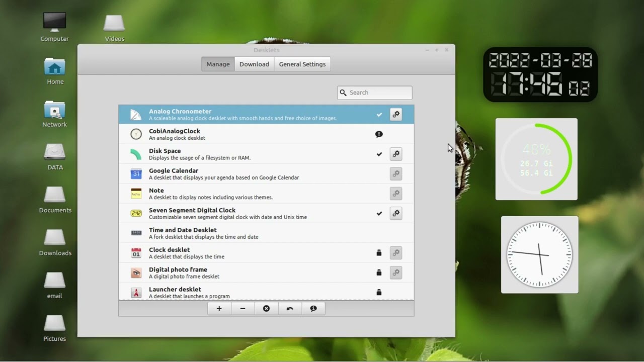Click the disk space 48% desklet
Image resolution: width=644 pixels, height=362 pixels.
[x=536, y=159]
